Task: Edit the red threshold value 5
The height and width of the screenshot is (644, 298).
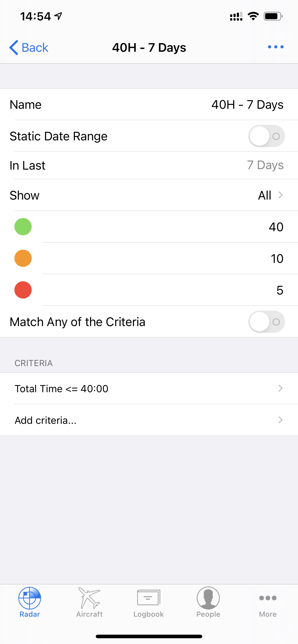Action: click(280, 290)
